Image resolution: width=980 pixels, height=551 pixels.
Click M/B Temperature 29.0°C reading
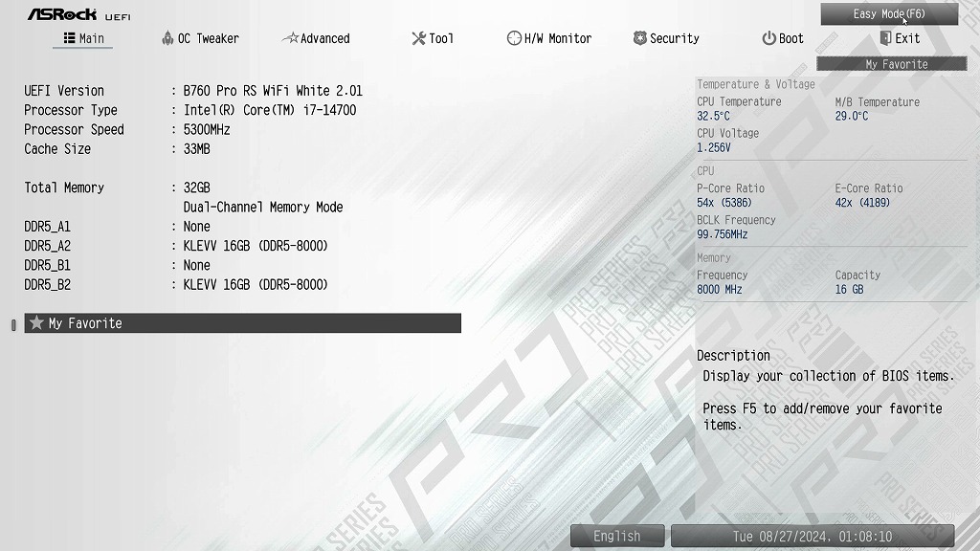coord(851,116)
